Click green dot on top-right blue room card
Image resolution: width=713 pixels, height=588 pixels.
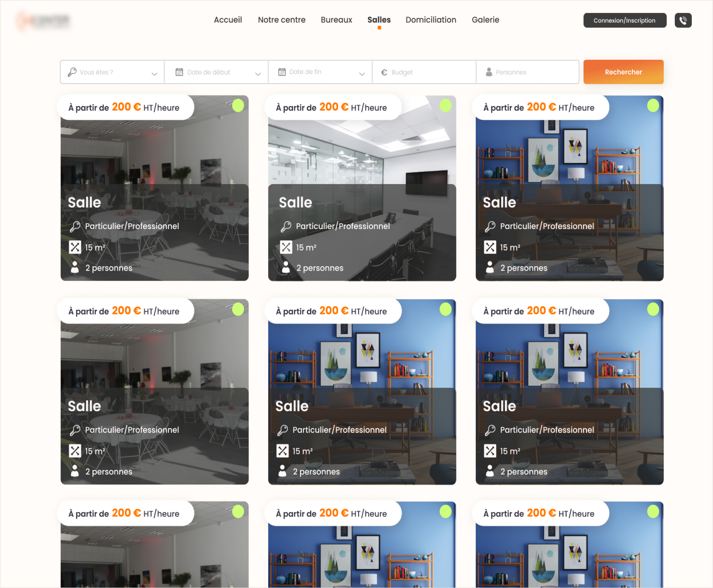pyautogui.click(x=653, y=105)
